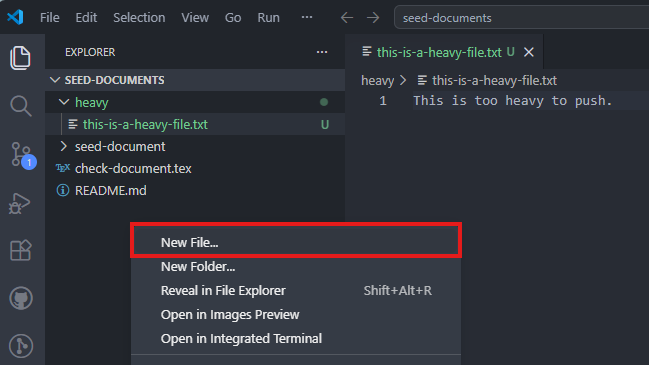Open check-document.tex from Explorer
Viewport: 649px width, 365px height.
pos(195,168)
